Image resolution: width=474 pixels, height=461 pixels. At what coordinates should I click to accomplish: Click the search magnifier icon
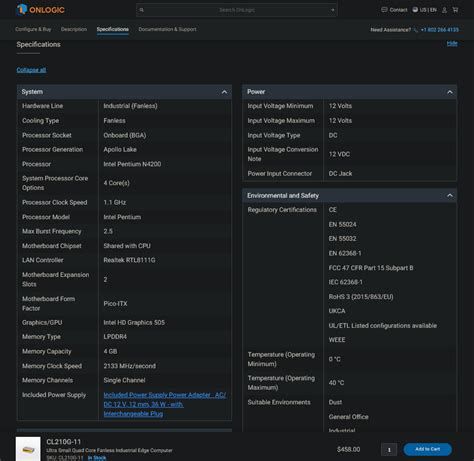(x=142, y=10)
